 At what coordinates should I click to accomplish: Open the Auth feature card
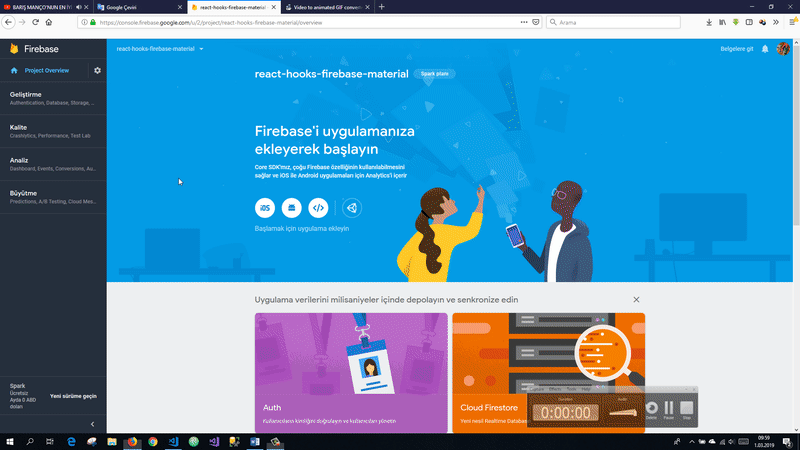pos(351,373)
